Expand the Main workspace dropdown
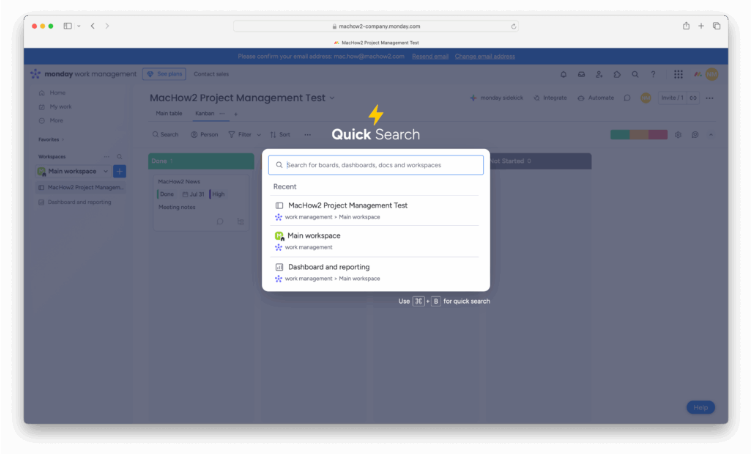The height and width of the screenshot is (454, 751). click(x=105, y=171)
